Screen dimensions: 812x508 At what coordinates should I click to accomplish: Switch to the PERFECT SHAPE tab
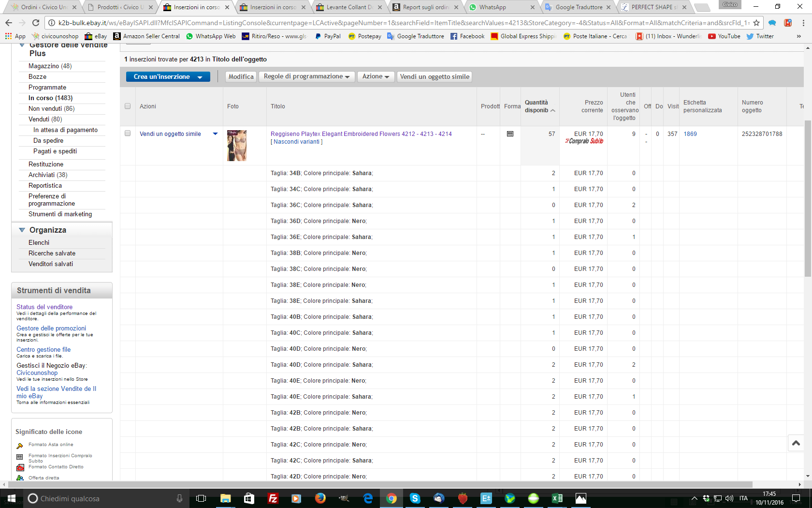(653, 7)
